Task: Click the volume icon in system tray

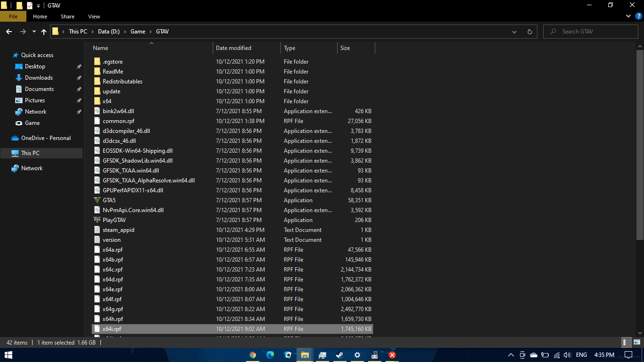Action: click(567, 355)
